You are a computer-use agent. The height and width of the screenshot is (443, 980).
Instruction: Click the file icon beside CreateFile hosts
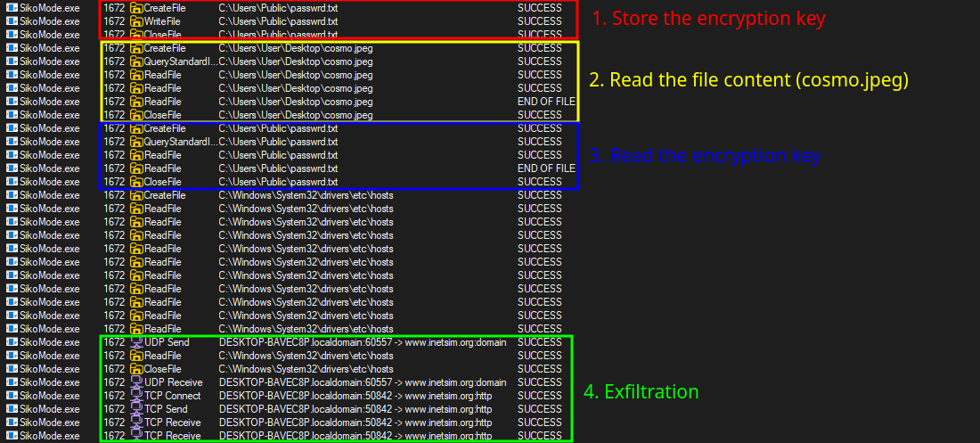click(x=136, y=195)
